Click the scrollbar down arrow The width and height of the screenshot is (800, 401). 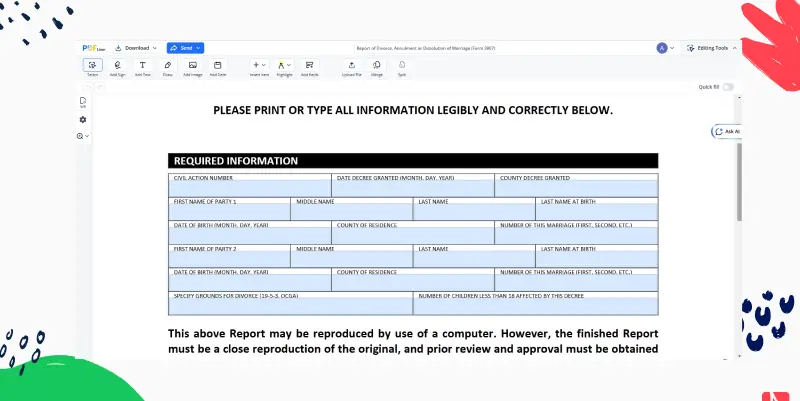pos(739,357)
